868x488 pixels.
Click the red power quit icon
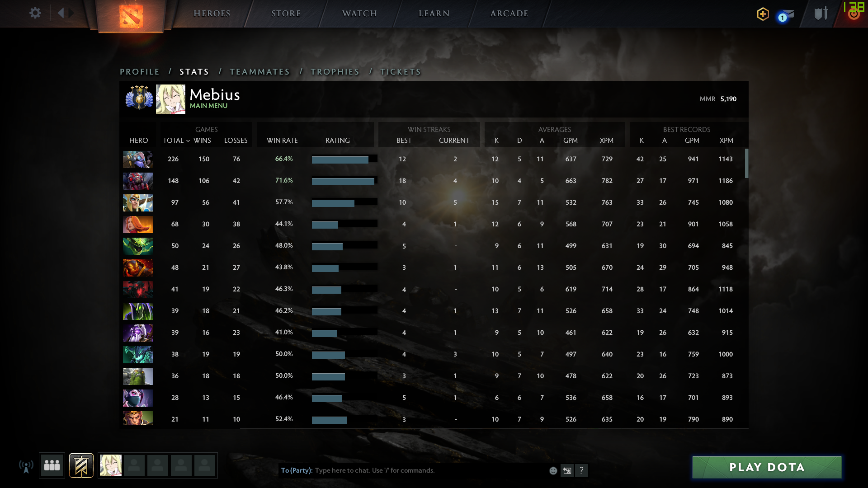point(854,14)
